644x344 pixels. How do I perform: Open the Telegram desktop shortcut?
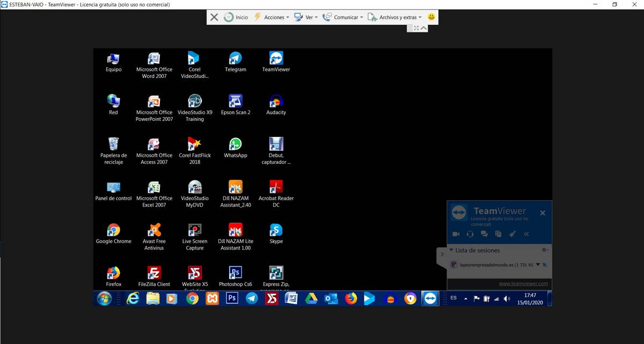point(235,62)
